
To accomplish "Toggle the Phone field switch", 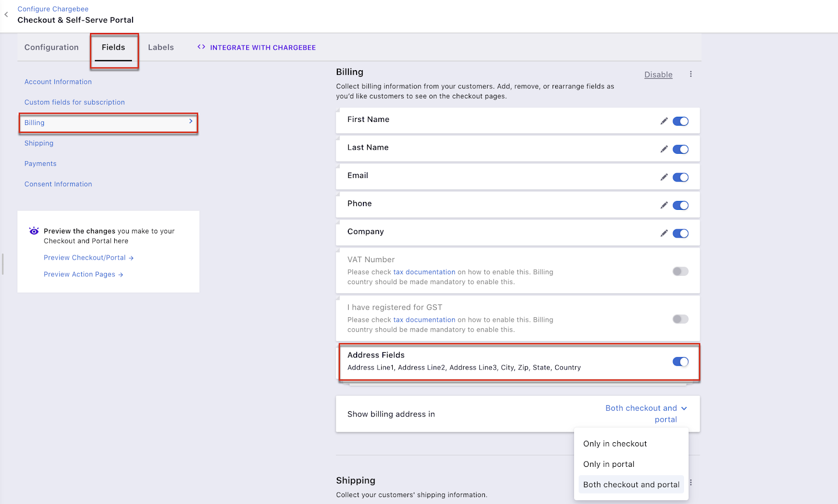I will [x=680, y=205].
